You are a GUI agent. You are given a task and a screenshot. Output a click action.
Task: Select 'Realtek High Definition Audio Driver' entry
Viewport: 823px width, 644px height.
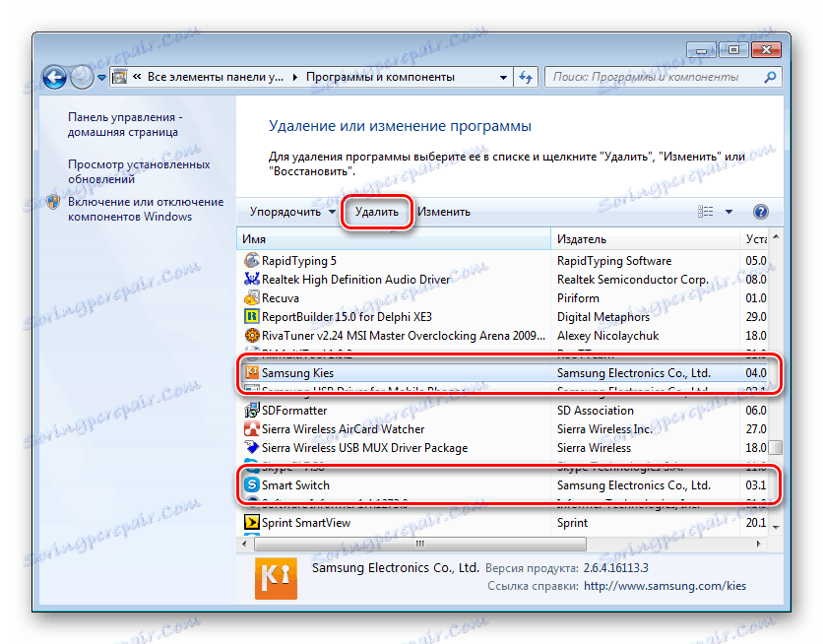click(x=355, y=280)
